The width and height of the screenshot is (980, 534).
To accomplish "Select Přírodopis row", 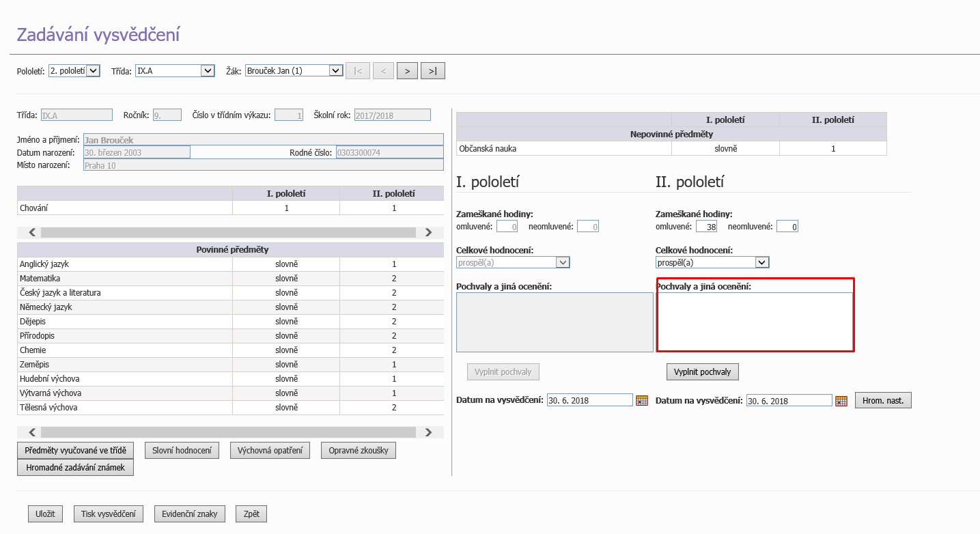I will 230,336.
